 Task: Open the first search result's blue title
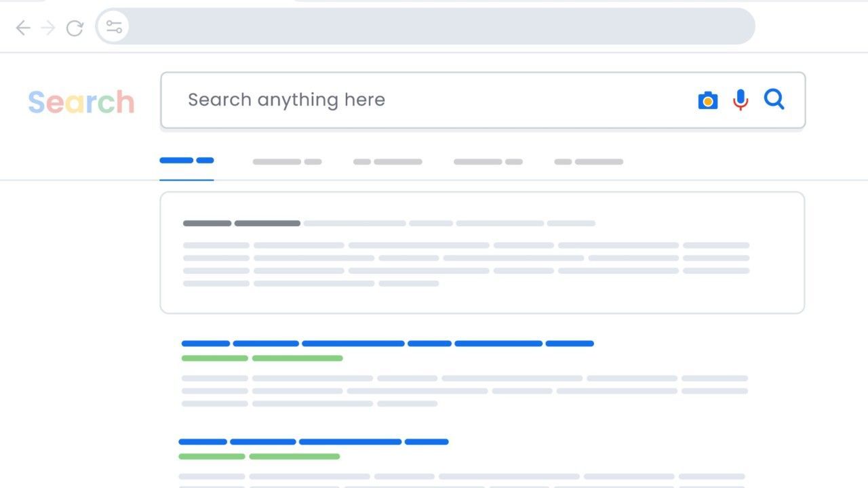tap(387, 344)
